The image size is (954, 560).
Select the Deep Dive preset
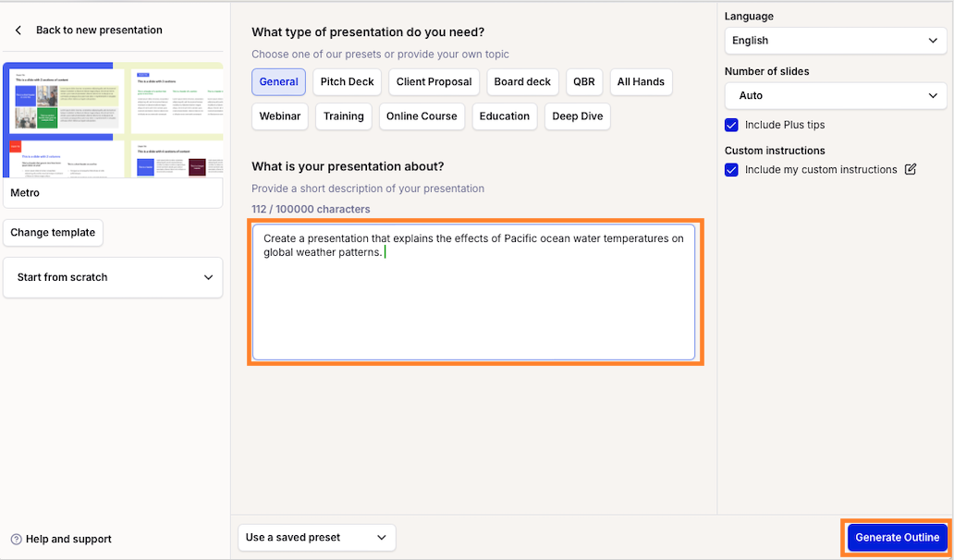click(578, 116)
